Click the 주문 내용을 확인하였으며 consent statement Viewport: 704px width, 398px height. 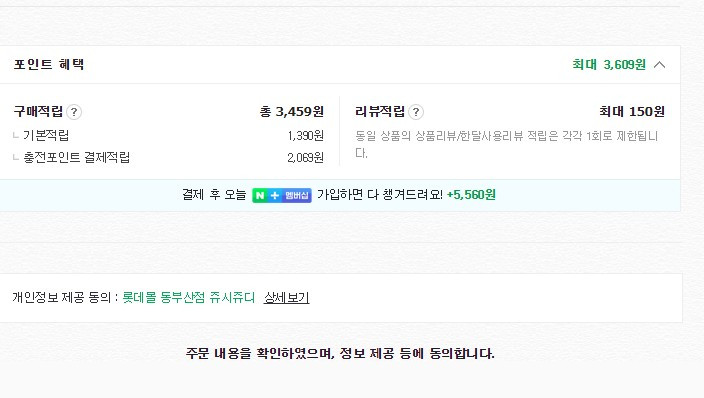(x=340, y=354)
